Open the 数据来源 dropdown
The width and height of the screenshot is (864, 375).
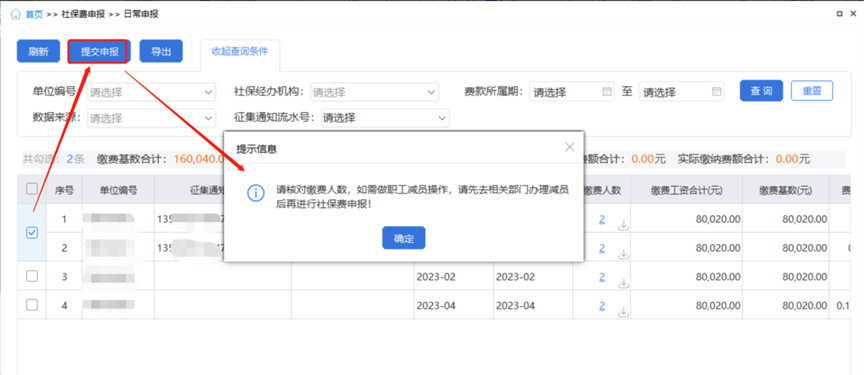pos(152,118)
